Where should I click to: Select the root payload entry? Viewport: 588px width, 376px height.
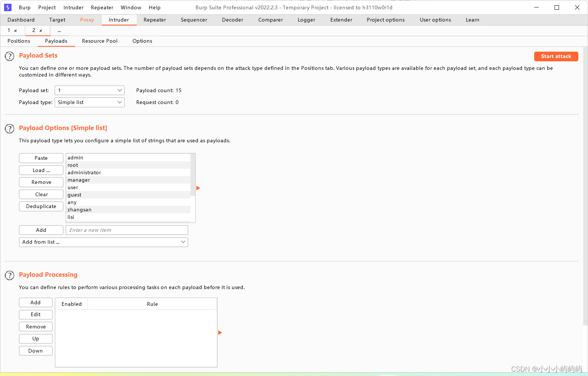click(x=128, y=165)
